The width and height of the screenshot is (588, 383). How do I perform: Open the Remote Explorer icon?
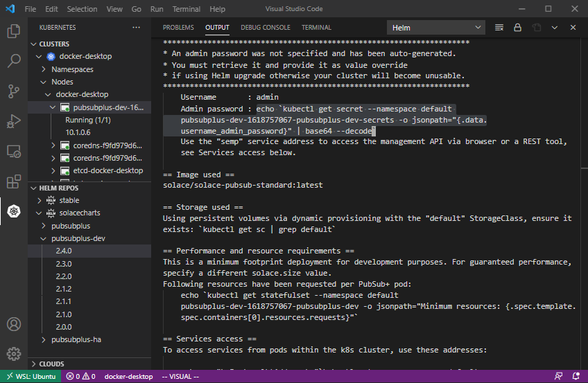pyautogui.click(x=13, y=151)
